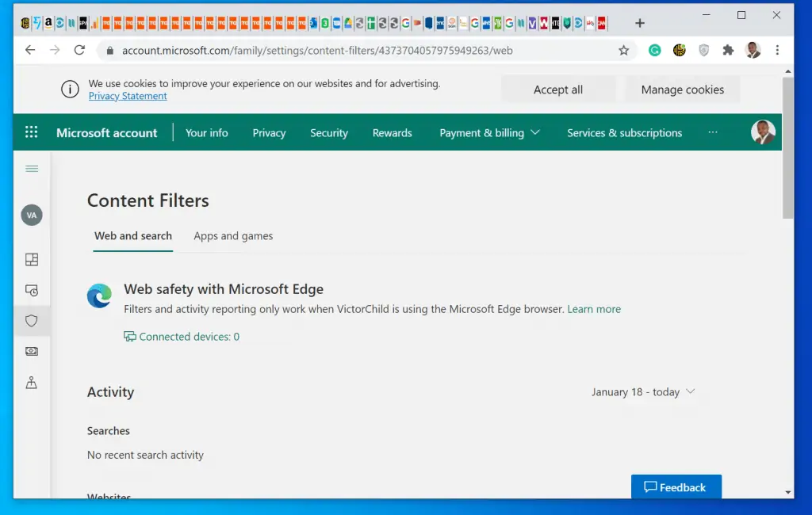Expand the January 18 - today date range
The image size is (812, 515).
coord(643,392)
